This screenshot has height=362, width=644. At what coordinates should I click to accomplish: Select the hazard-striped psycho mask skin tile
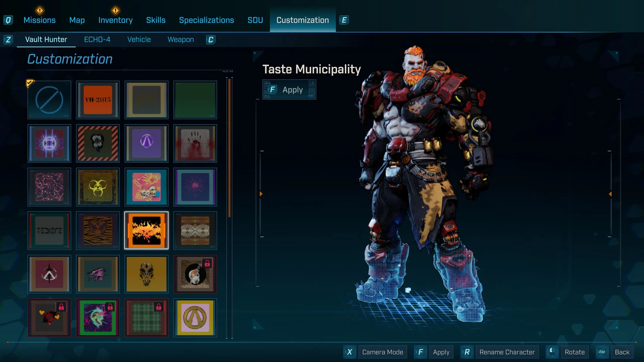click(x=98, y=143)
